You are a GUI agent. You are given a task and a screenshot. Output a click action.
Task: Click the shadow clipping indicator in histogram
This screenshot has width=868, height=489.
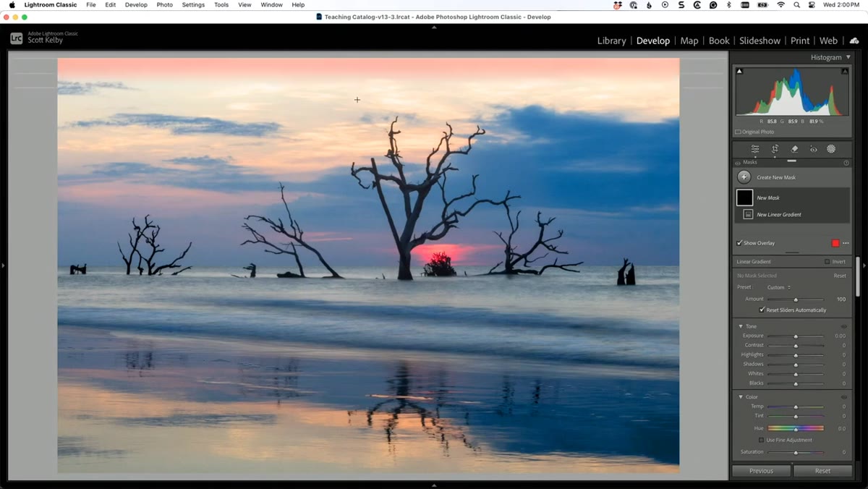[739, 71]
